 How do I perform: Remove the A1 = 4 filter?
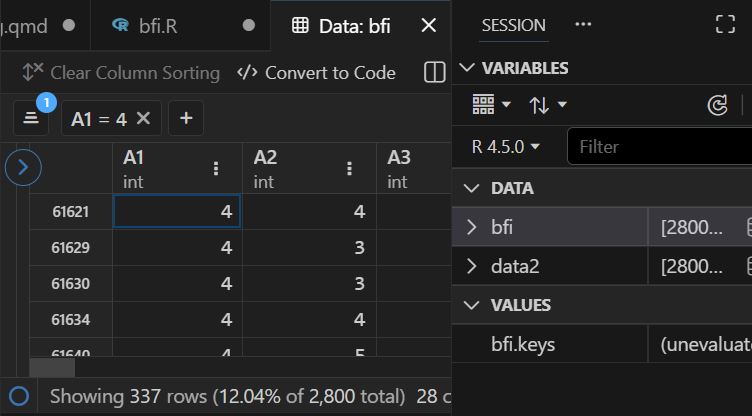click(143, 118)
